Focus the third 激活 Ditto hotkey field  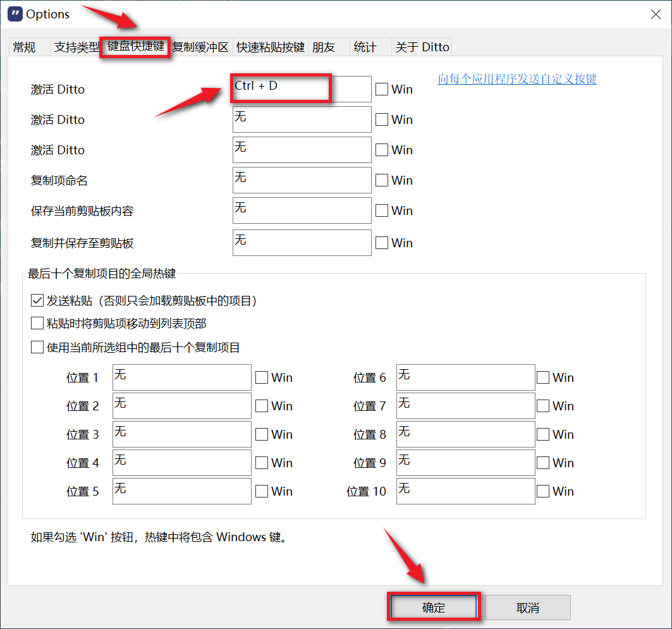point(302,150)
